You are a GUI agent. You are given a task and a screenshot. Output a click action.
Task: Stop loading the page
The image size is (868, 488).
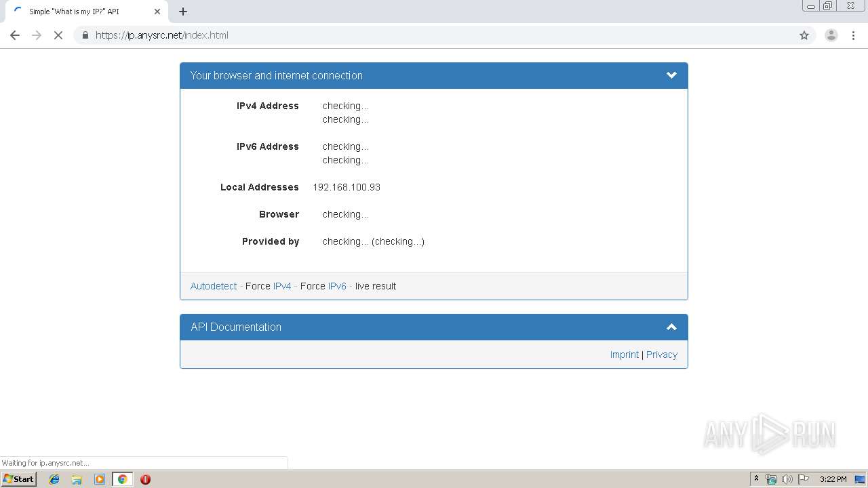[x=58, y=35]
